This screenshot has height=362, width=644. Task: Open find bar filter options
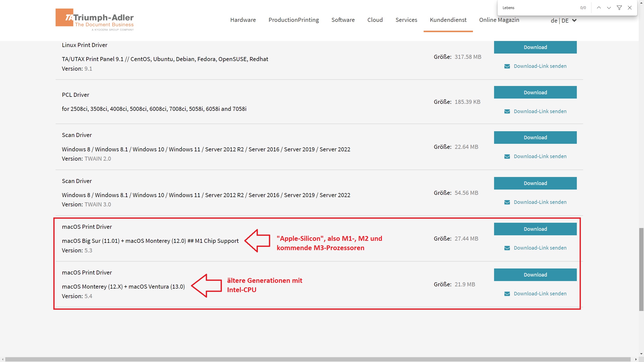pyautogui.click(x=619, y=8)
